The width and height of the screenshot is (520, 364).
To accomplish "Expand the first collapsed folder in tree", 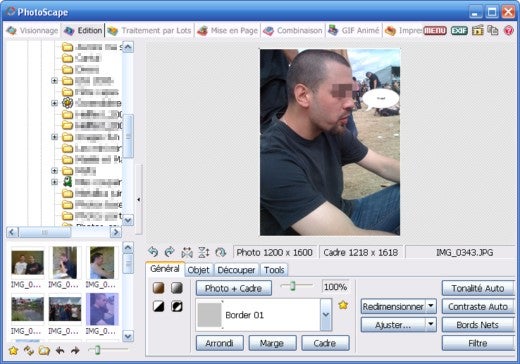I will pos(54,81).
